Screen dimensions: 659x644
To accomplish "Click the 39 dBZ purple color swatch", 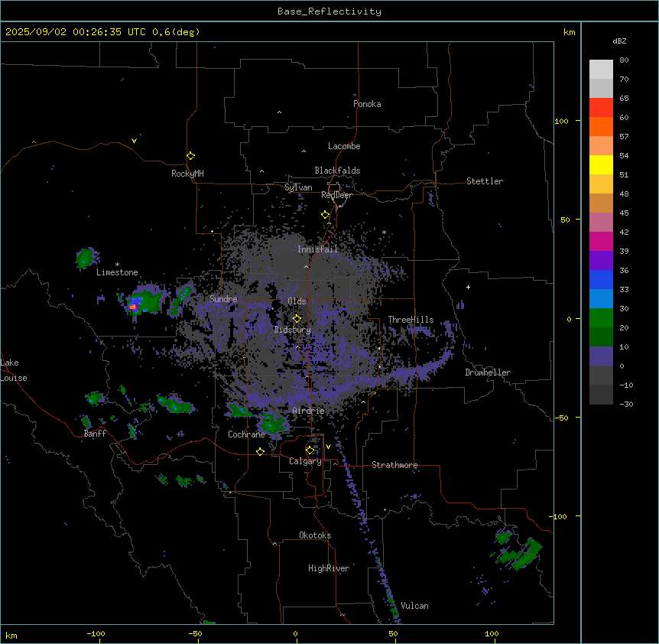I will click(601, 261).
